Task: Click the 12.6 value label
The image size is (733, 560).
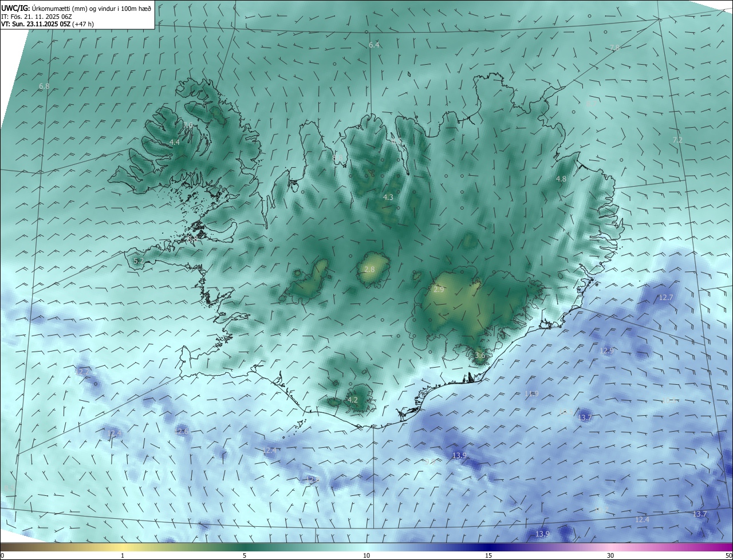Action: tap(182, 431)
